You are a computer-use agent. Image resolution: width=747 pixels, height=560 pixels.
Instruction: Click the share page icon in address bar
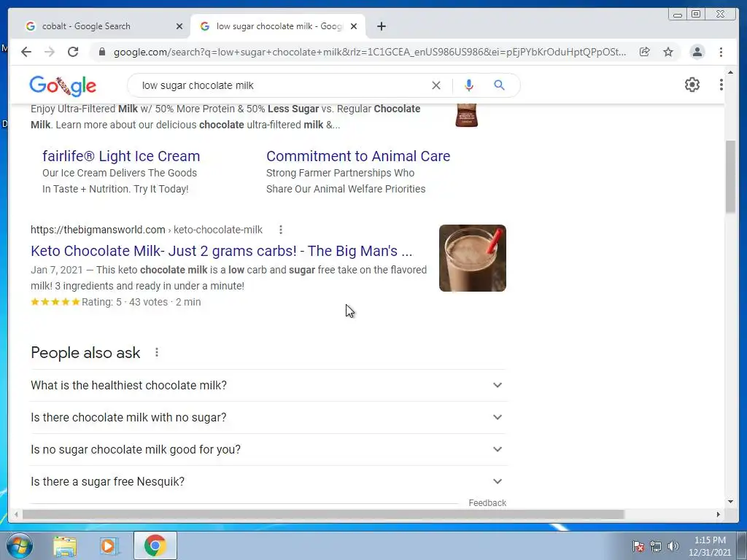click(x=645, y=52)
